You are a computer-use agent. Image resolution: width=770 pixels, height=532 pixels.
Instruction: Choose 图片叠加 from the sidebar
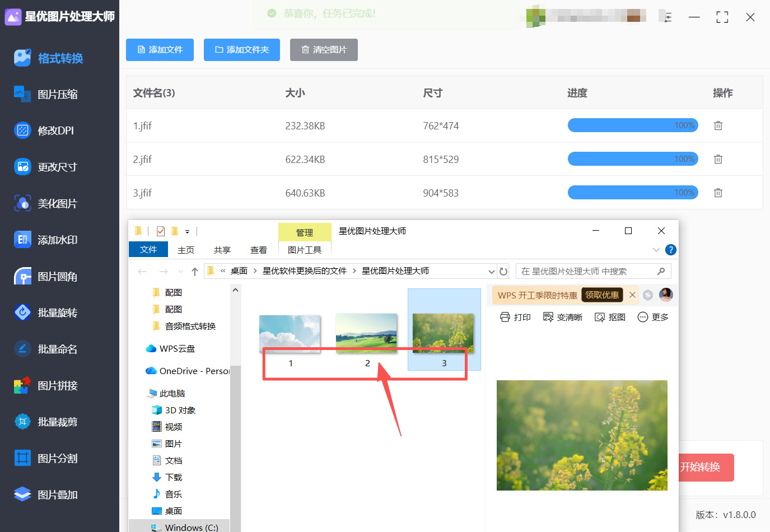46,494
